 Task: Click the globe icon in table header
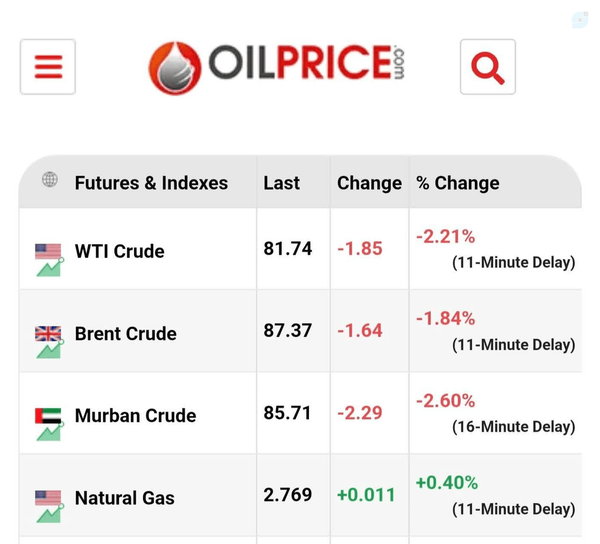click(x=50, y=179)
